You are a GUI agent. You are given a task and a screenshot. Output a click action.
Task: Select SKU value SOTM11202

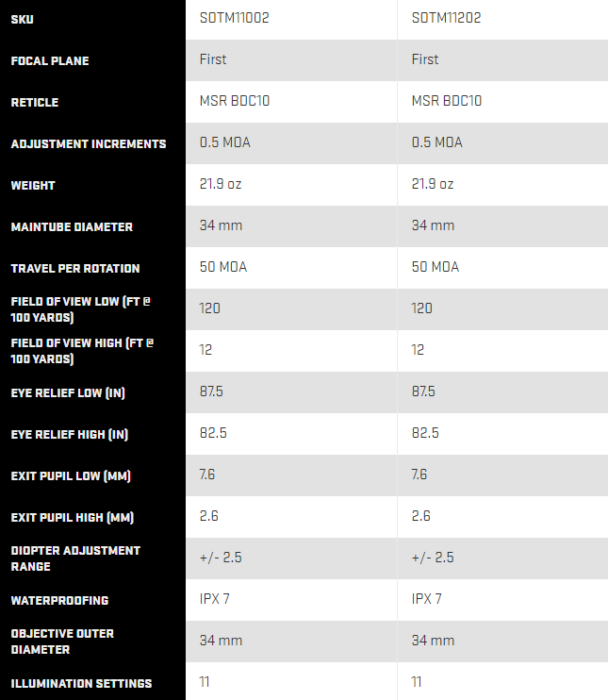pos(446,18)
